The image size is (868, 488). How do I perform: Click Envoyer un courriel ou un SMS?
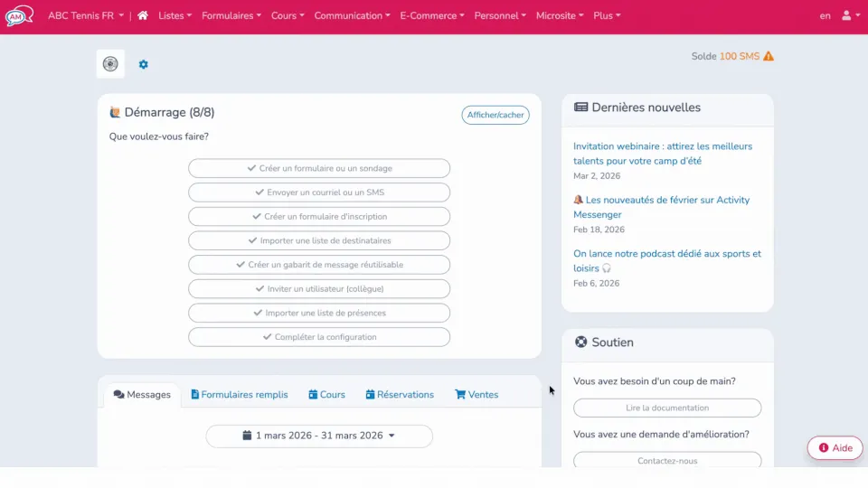pos(319,192)
